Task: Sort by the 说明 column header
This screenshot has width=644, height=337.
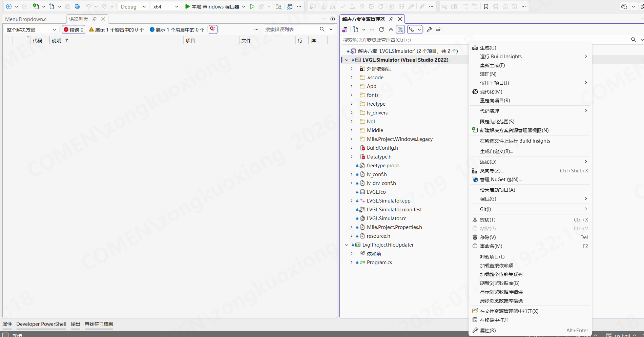Action: point(57,41)
